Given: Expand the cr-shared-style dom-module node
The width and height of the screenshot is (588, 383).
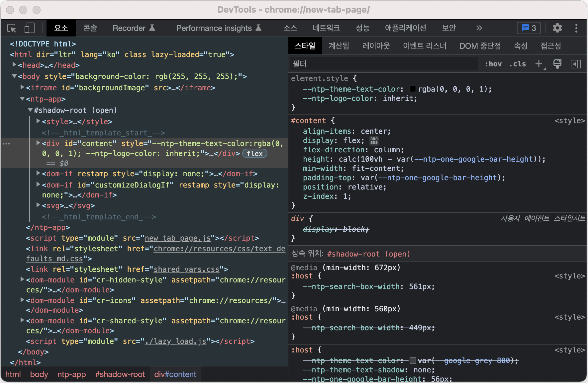Looking at the screenshot, I should click(x=22, y=320).
